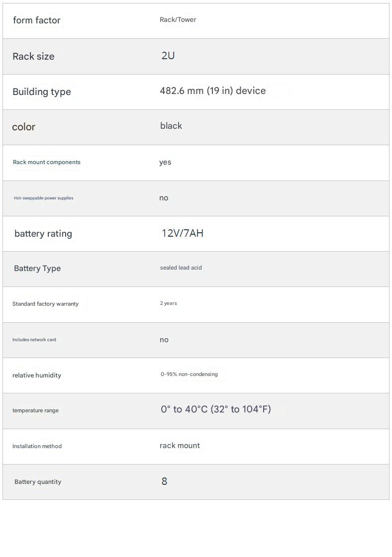392x557 pixels.
Task: Click the 'Standard factory warranty' label
Action: click(x=45, y=304)
